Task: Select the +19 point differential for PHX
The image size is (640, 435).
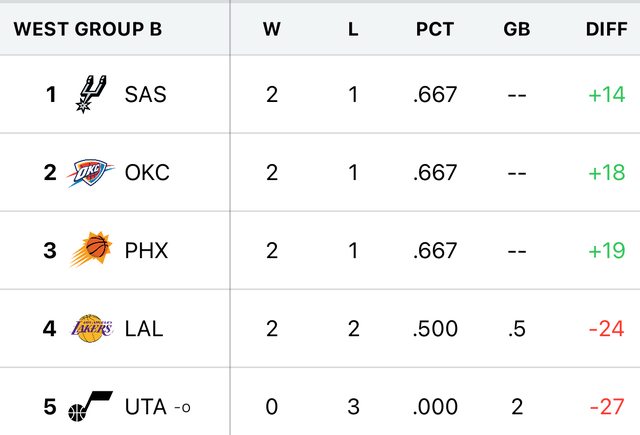Action: tap(607, 250)
